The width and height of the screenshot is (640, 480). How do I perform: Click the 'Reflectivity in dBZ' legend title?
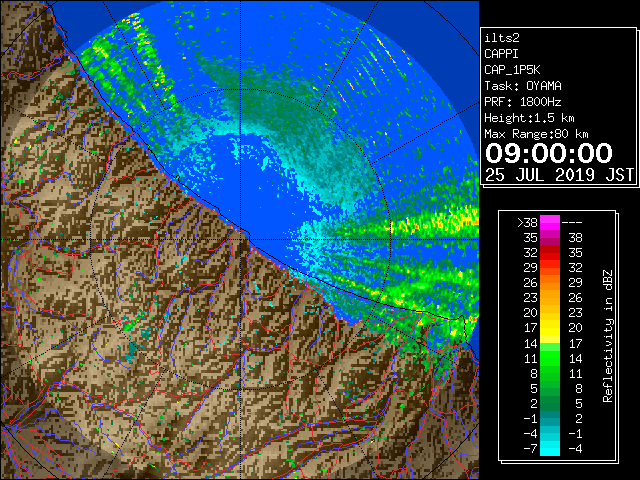point(608,336)
